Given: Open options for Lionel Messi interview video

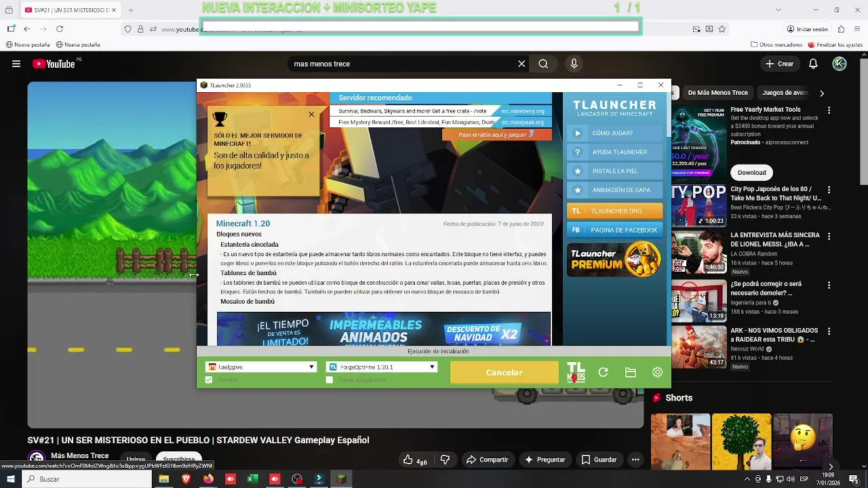Looking at the screenshot, I should (x=829, y=237).
